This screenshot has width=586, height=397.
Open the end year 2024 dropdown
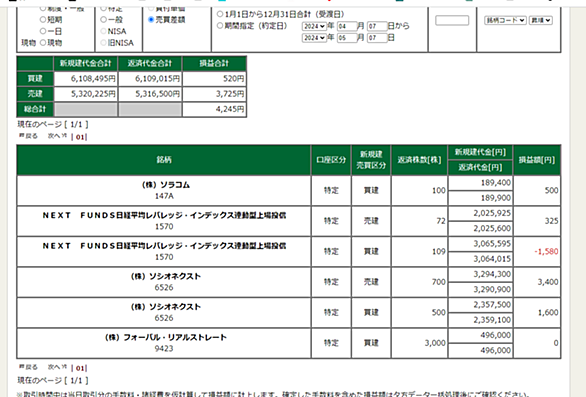(314, 38)
